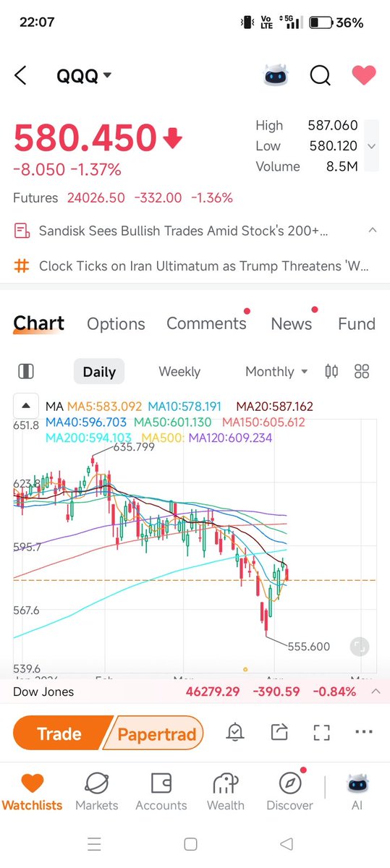This screenshot has width=390, height=868.
Task: Tap MA120:609.234 indicator label
Action: 230,438
